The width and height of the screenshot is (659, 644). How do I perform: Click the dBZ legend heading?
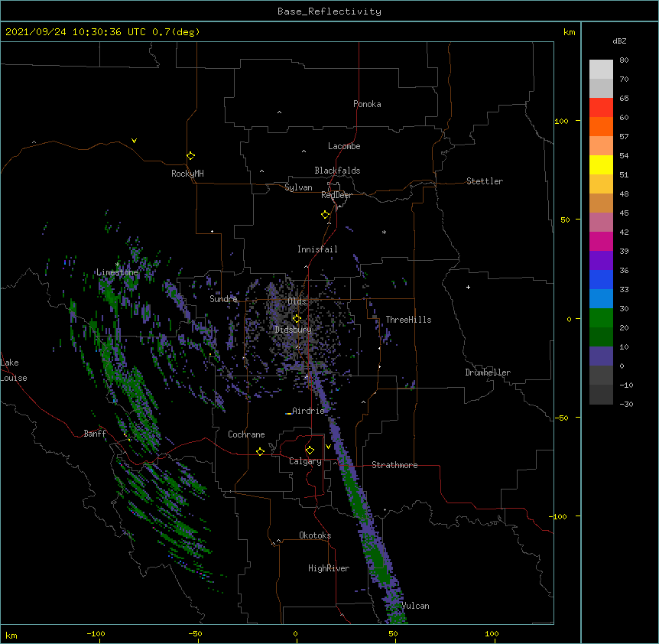click(x=619, y=41)
